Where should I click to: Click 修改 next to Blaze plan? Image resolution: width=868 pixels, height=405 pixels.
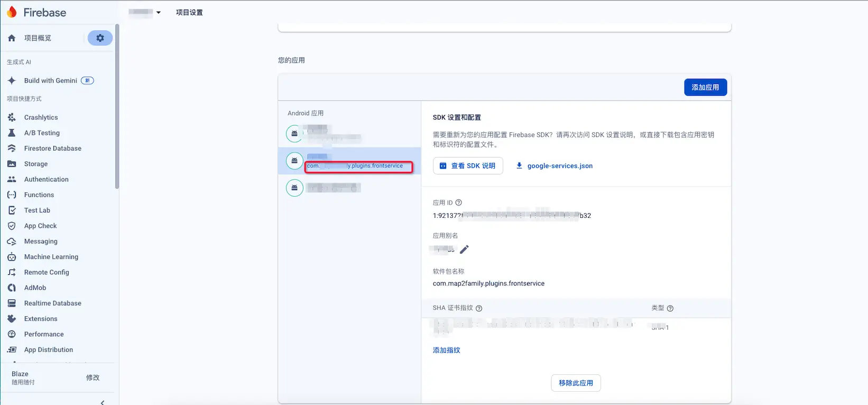point(93,378)
